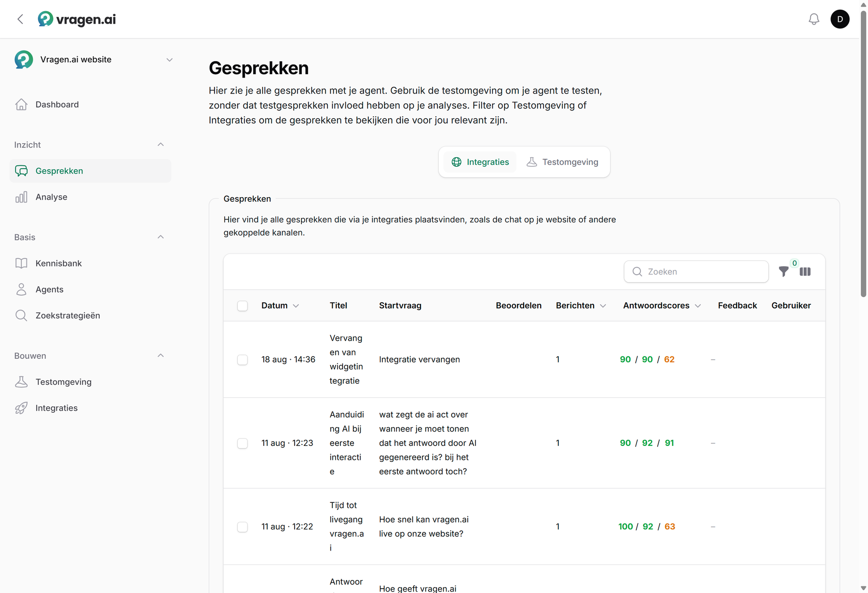Click the '18 aug · 14:36' date cell
The width and height of the screenshot is (868, 593).
pyautogui.click(x=288, y=360)
